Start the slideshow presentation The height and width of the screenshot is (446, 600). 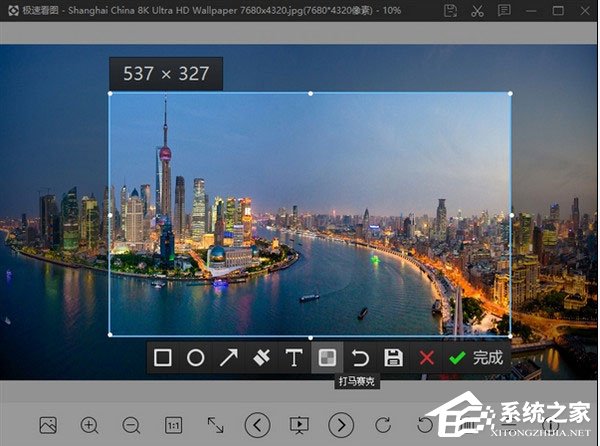click(x=299, y=425)
